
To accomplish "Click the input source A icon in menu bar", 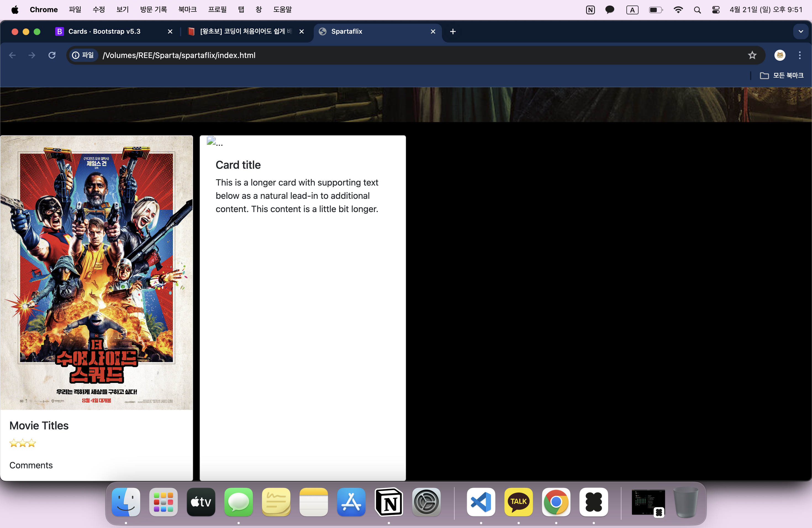I will (632, 10).
